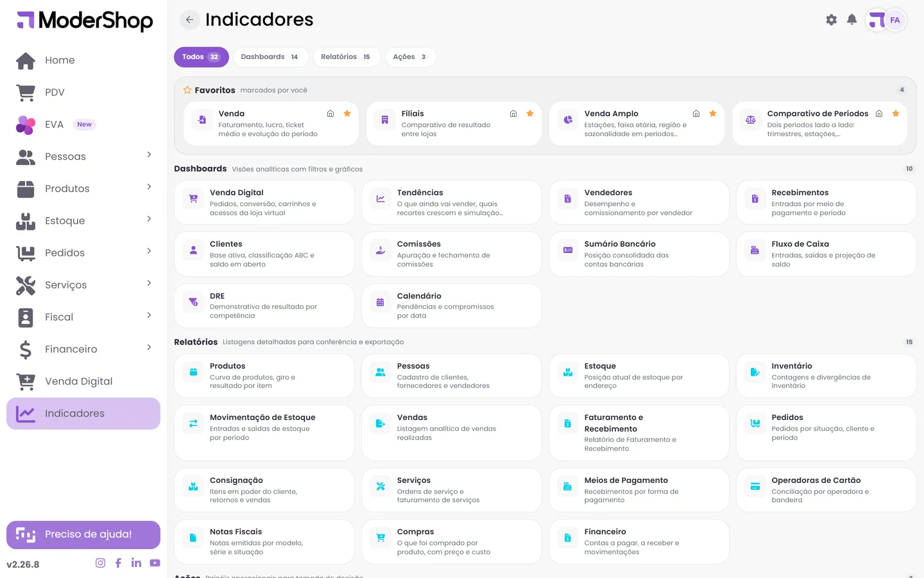Open the Faturamento e Recebimento report
Screen dimensions: 924x578
tap(639, 433)
